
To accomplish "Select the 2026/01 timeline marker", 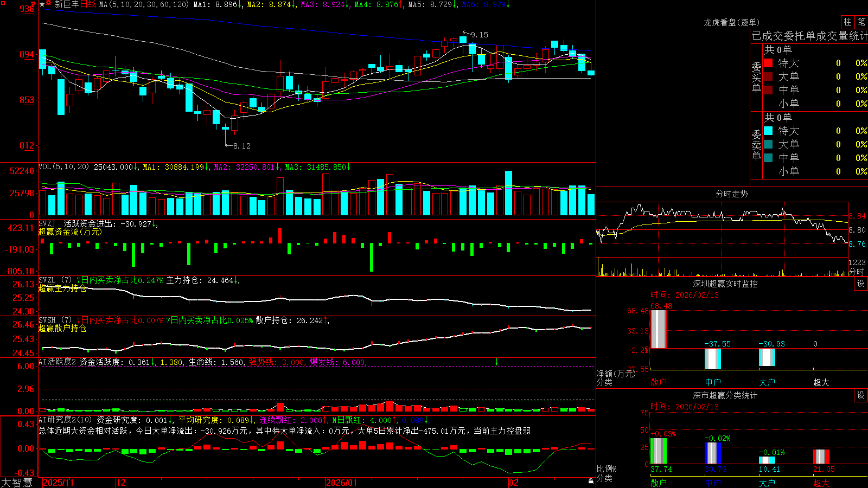I will point(341,483).
